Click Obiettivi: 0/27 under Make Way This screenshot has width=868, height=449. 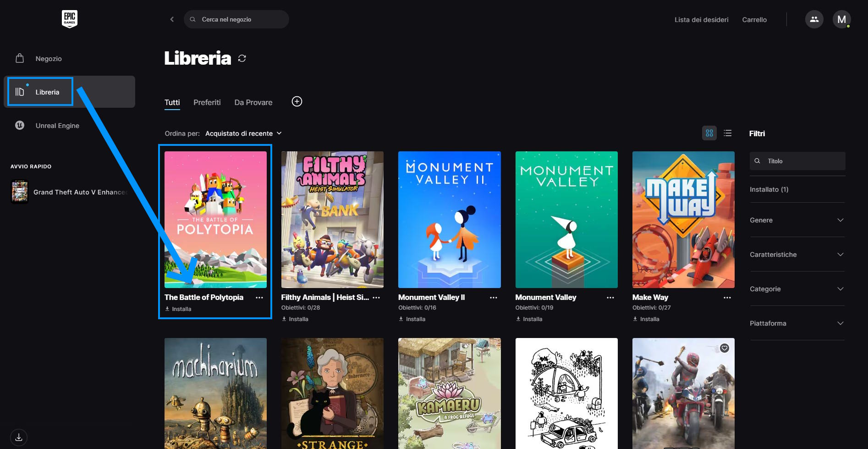[651, 308]
